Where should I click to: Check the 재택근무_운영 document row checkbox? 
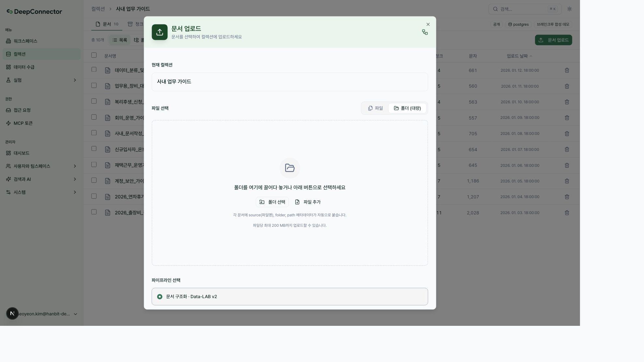94,165
